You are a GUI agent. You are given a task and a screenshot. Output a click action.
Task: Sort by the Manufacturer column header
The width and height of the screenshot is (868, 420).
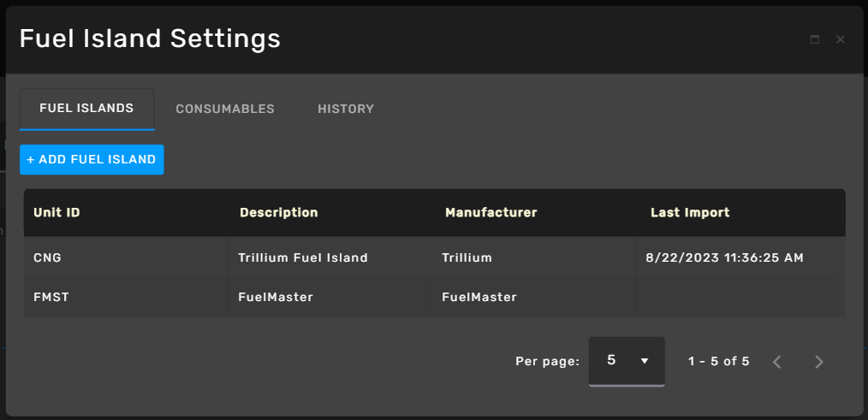pos(491,212)
